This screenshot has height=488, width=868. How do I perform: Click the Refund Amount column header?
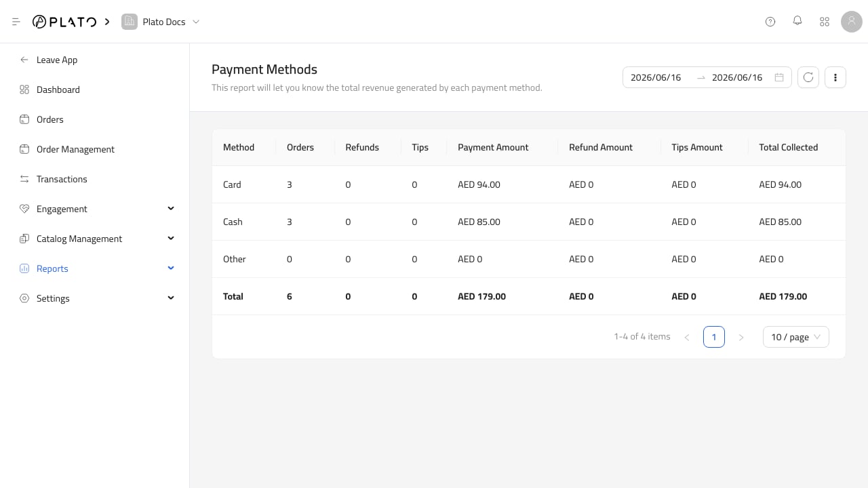pyautogui.click(x=601, y=147)
